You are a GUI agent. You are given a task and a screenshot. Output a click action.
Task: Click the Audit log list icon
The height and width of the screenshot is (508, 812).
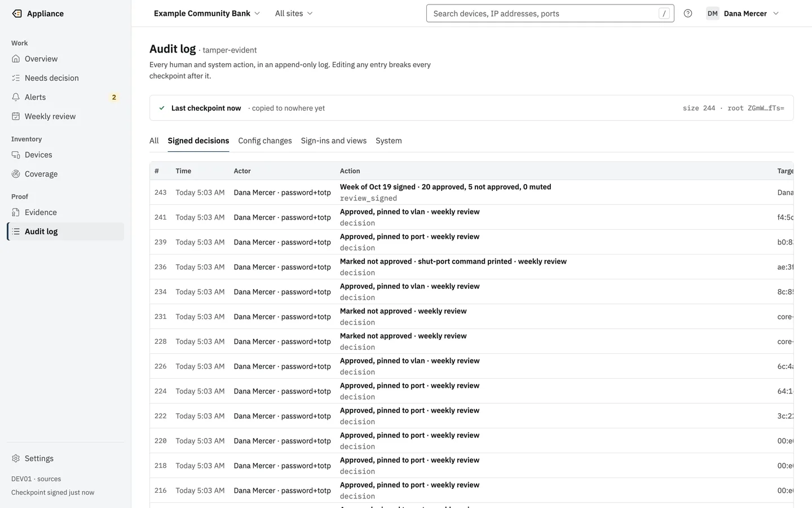16,231
